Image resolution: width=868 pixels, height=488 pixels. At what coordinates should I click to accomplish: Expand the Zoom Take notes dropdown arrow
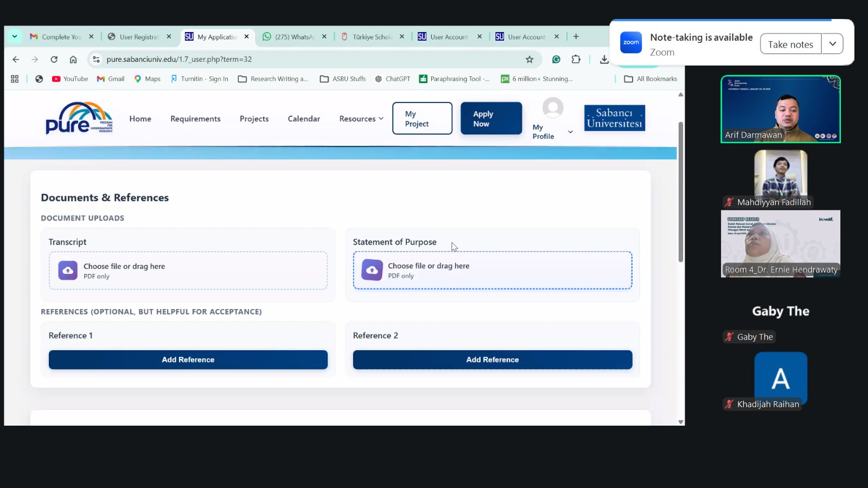[832, 44]
